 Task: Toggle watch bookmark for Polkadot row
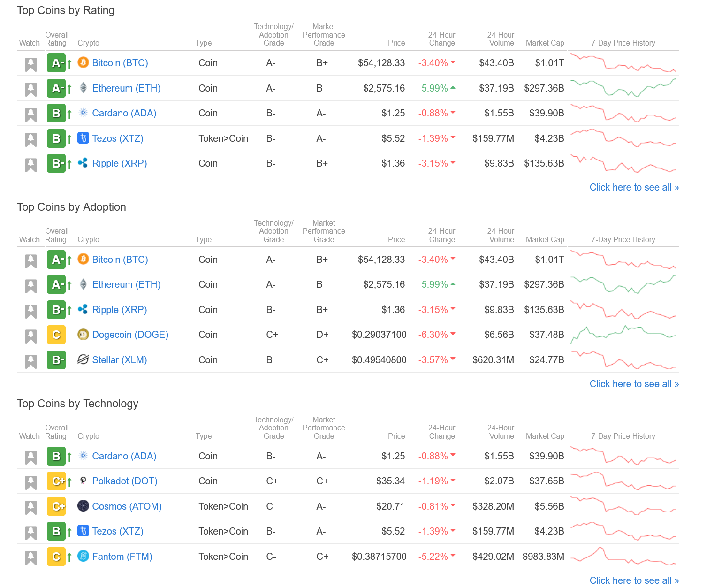(31, 482)
